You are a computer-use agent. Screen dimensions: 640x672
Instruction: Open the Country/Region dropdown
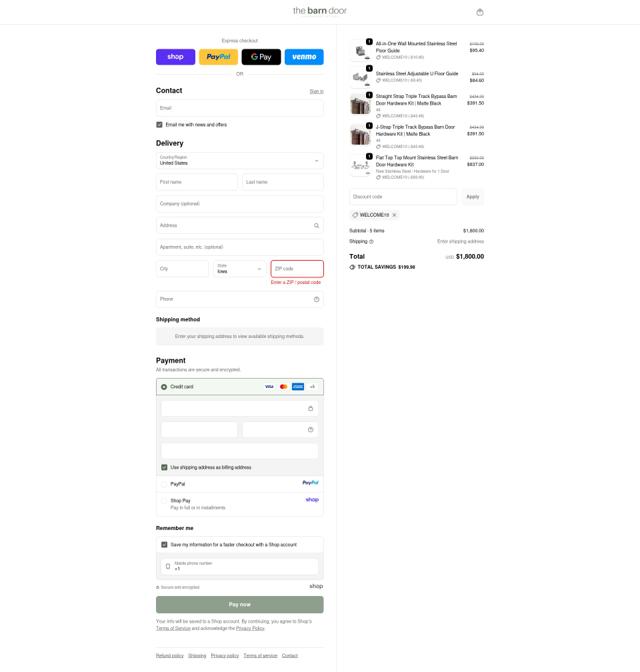tap(240, 161)
